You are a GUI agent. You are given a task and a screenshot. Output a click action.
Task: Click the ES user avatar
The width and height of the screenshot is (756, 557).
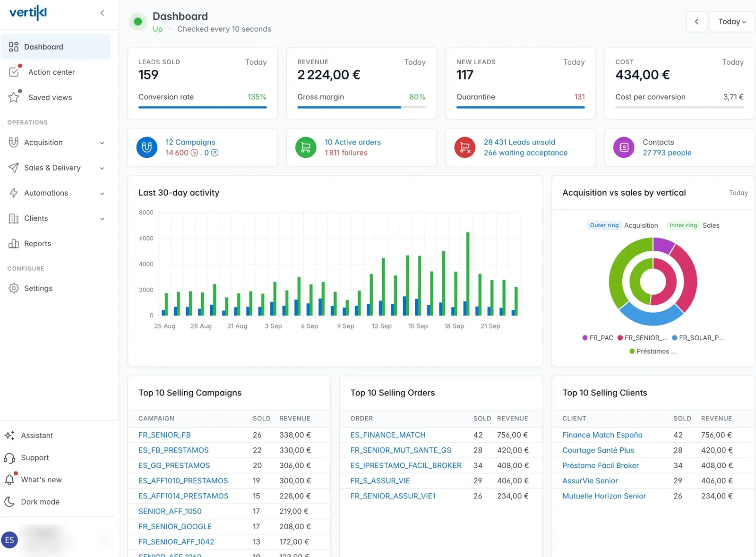point(9,540)
